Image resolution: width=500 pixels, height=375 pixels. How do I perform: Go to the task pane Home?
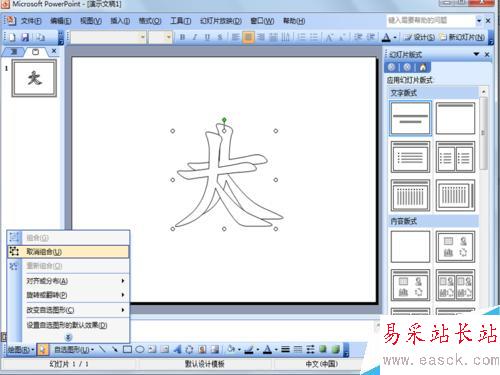tap(423, 67)
